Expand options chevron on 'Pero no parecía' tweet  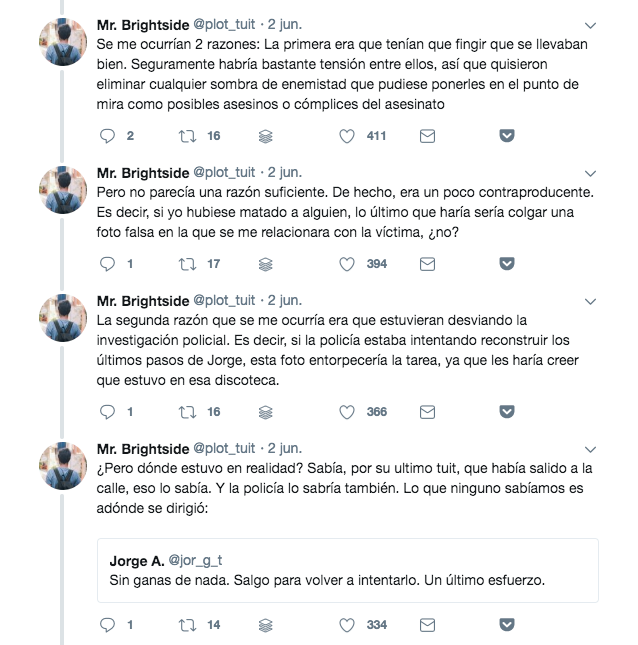[x=590, y=174]
